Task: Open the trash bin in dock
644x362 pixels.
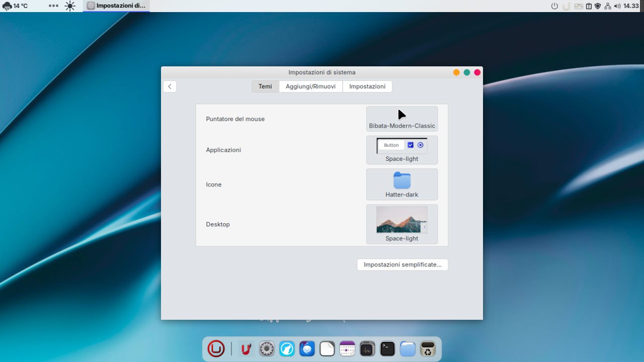Action: [x=428, y=348]
